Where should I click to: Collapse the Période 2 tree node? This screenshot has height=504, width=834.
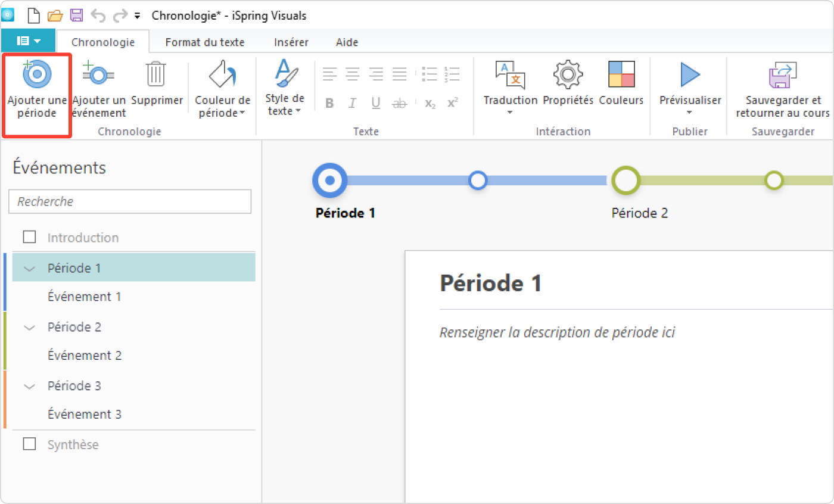click(29, 328)
